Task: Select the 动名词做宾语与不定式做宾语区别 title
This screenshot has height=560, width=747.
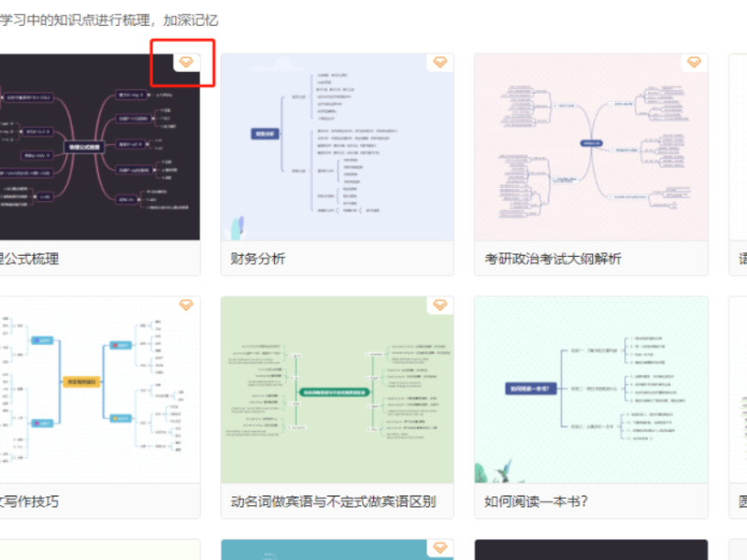Action: pos(334,502)
